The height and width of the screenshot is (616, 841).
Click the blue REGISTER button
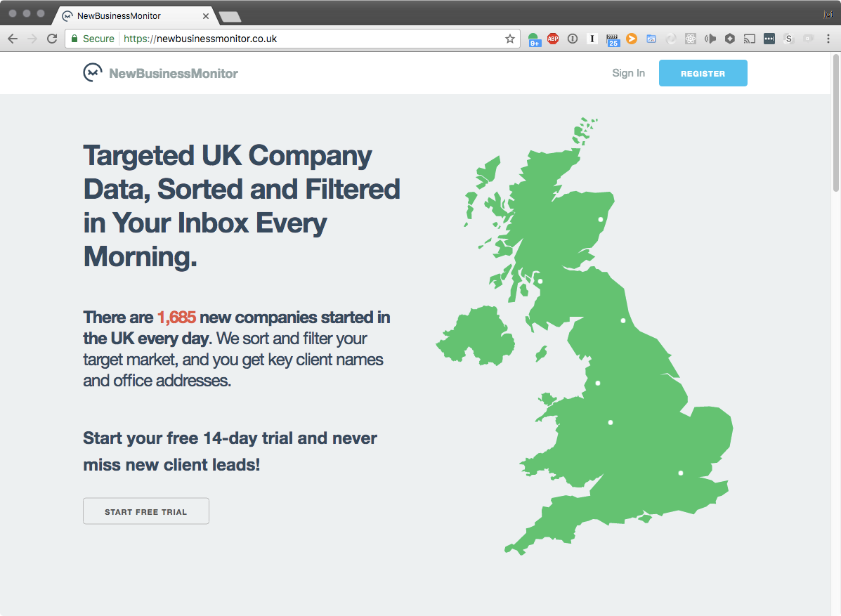(x=703, y=73)
